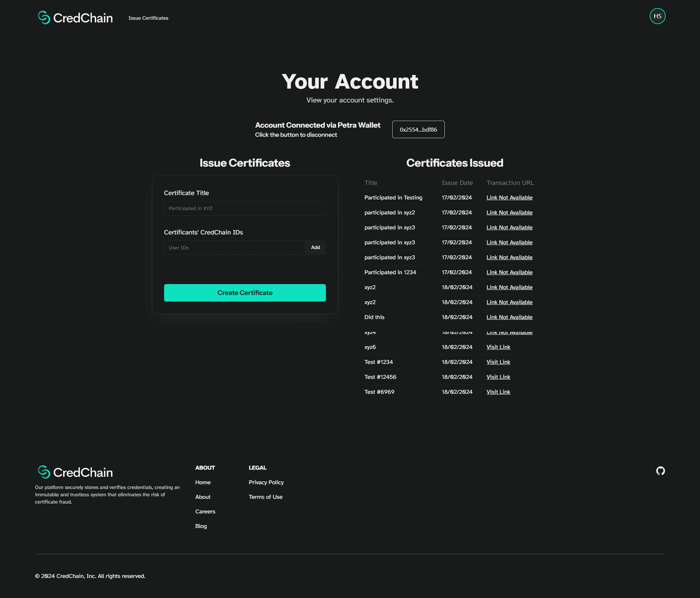Click the CredChain logo in footer
700x598 pixels.
click(x=75, y=472)
